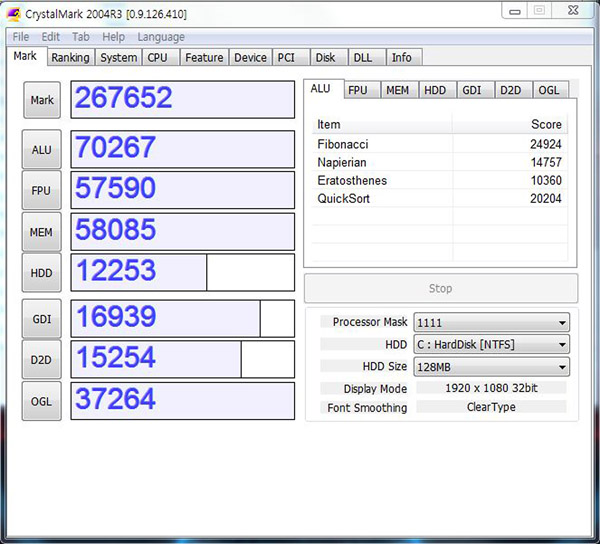Switch to the PCI tab

[x=291, y=57]
